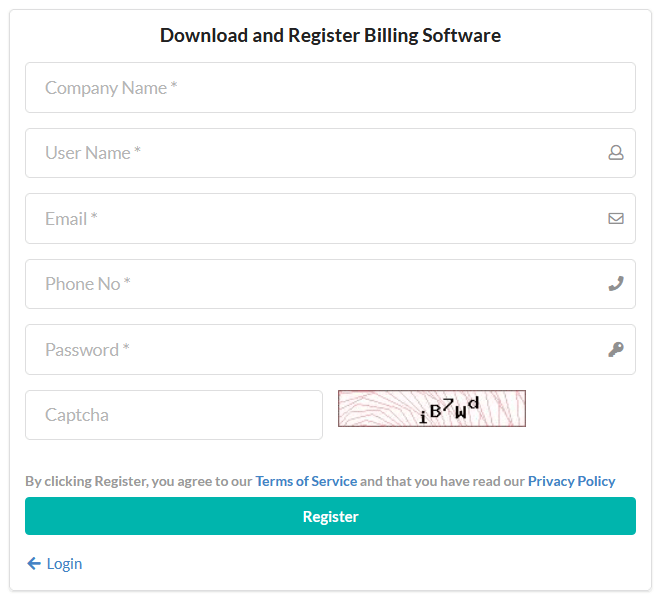
Task: Click the envelope icon in Email field
Action: tap(615, 218)
